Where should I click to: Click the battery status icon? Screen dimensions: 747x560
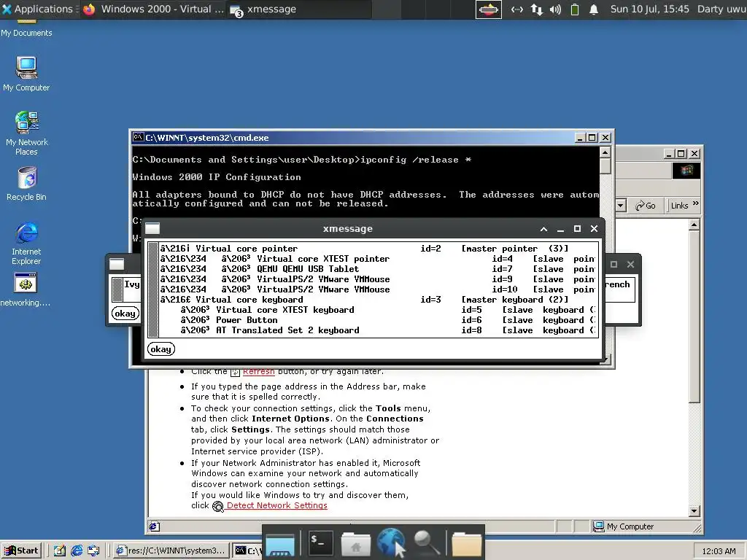tap(575, 9)
